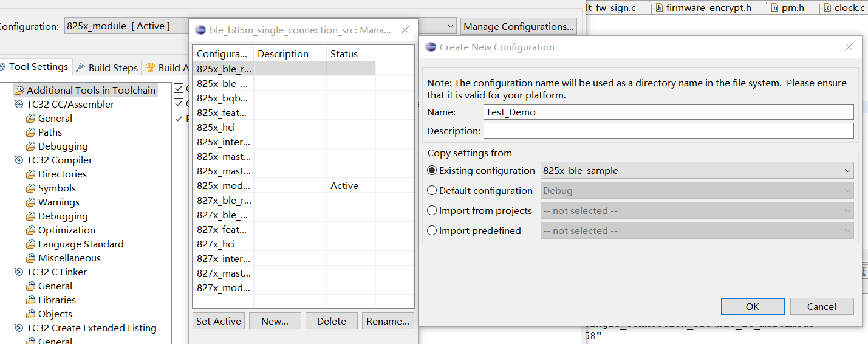
Task: Open the 825x_ble_sample existing configuration dropdown
Action: click(x=697, y=171)
